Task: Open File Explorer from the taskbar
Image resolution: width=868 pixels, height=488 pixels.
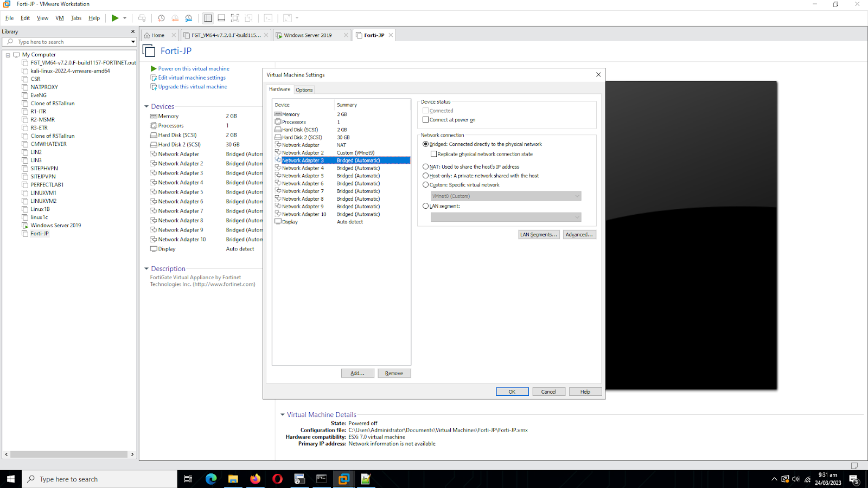Action: [x=233, y=479]
